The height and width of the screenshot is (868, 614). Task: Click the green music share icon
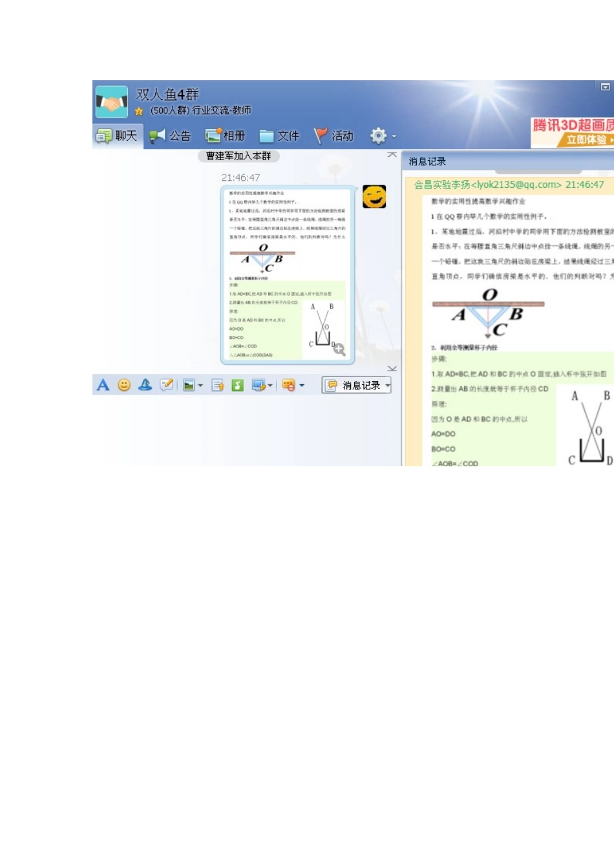tap(238, 386)
